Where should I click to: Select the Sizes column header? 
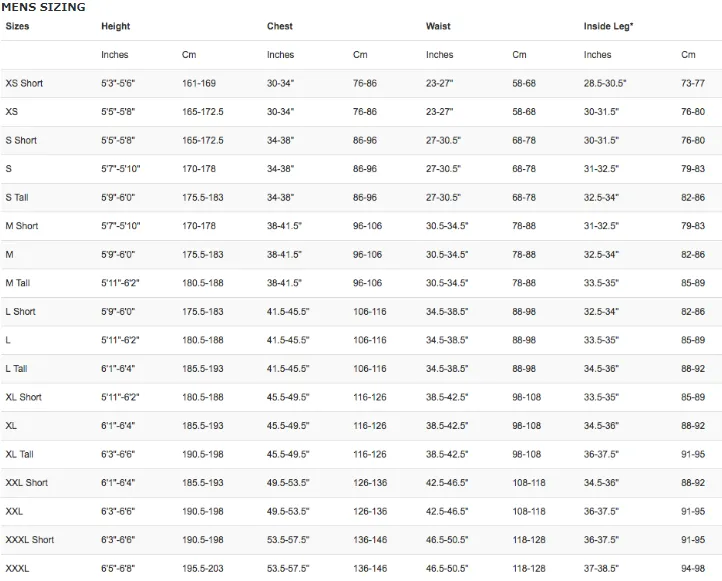[17, 26]
